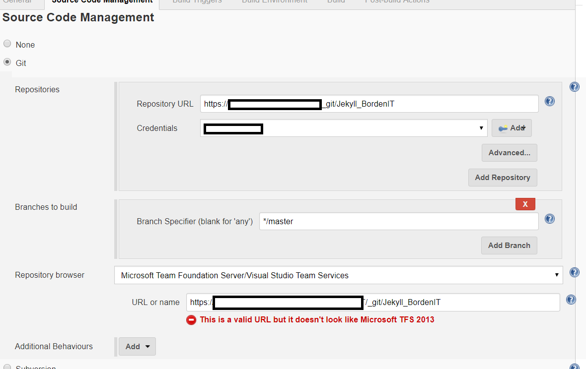
Task: View help for Repository browser dropdown
Action: (x=574, y=272)
